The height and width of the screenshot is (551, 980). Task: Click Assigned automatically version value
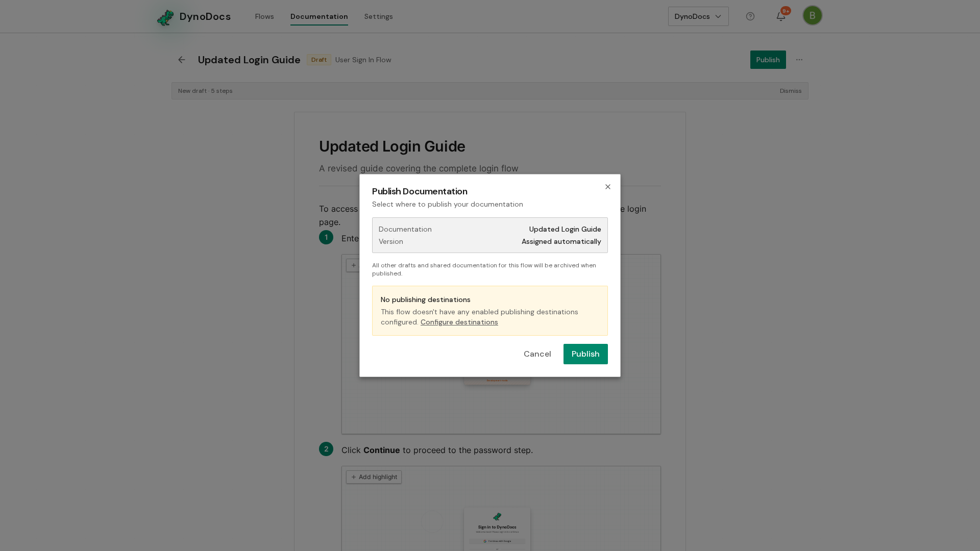point(561,241)
